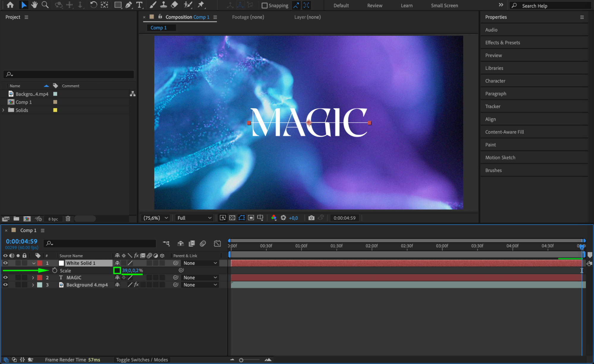Hide the MAGIC text layer
The width and height of the screenshot is (594, 364).
coord(5,278)
